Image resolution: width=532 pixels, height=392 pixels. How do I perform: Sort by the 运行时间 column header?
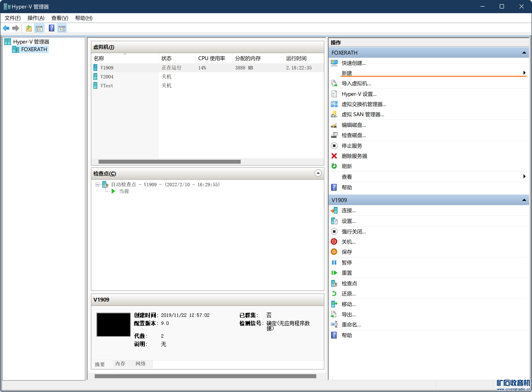[304, 58]
